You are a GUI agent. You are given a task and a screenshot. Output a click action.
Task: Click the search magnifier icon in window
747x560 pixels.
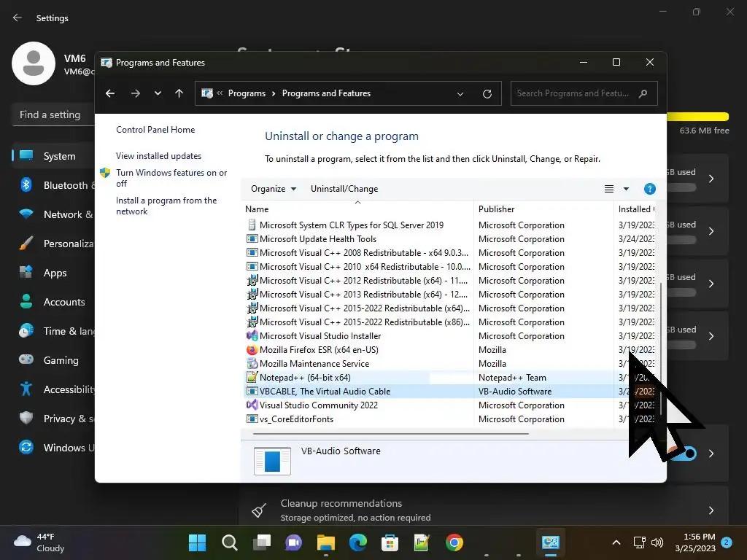pyautogui.click(x=643, y=93)
